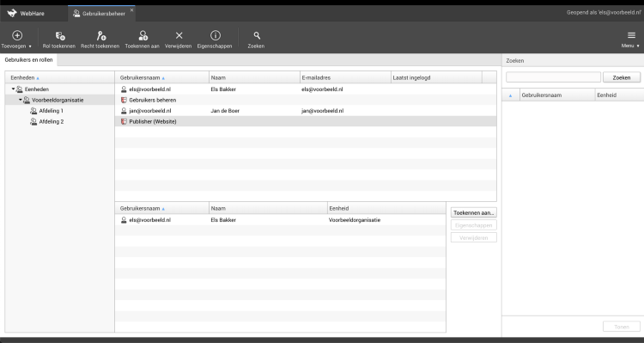
Task: Select Eenheden root tree item
Action: click(37, 89)
